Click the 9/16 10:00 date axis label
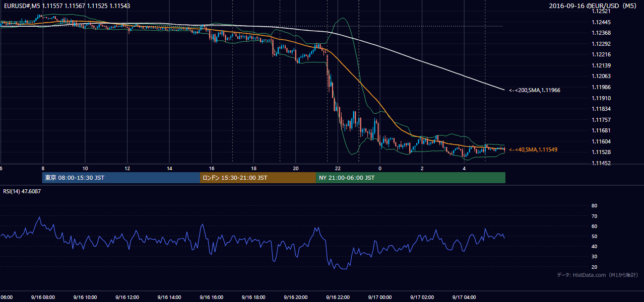 click(85, 297)
